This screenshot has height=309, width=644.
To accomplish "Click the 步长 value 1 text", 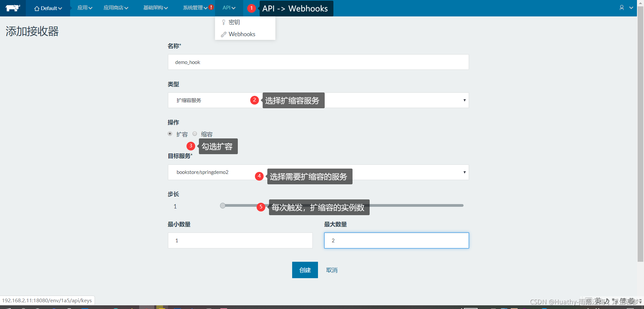I will click(x=175, y=206).
